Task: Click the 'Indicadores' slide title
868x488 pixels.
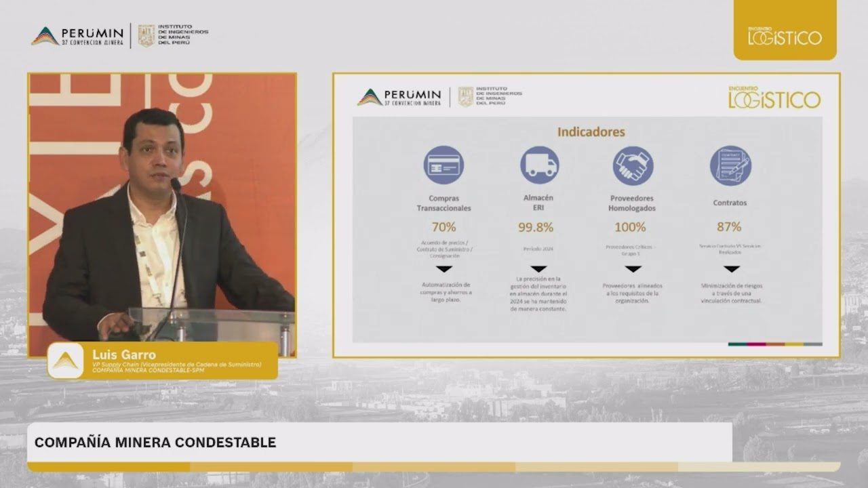Action: [591, 131]
